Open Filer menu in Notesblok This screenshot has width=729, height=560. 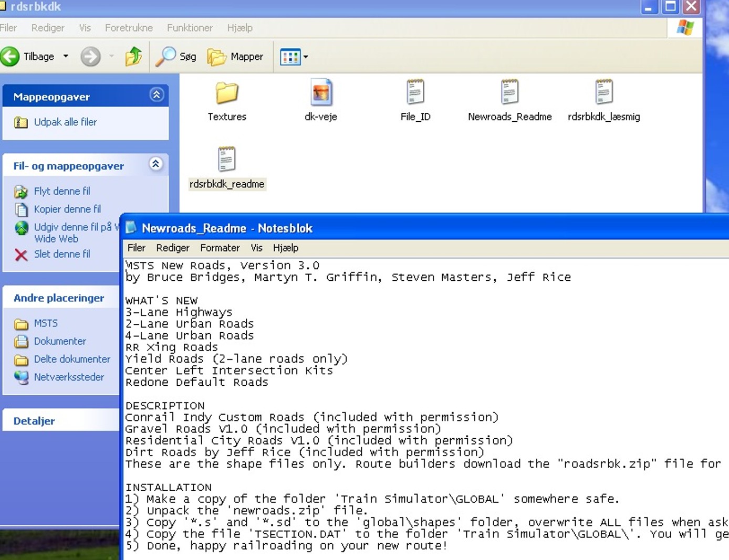pyautogui.click(x=137, y=248)
